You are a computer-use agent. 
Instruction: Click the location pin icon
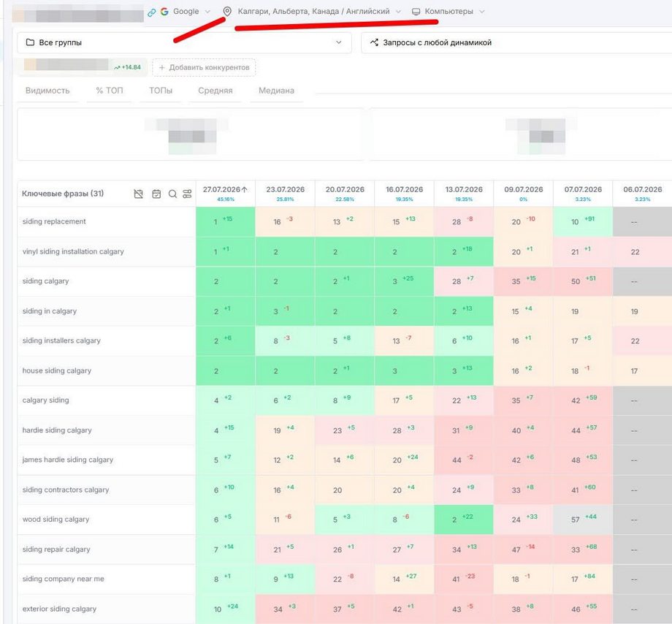(x=227, y=12)
